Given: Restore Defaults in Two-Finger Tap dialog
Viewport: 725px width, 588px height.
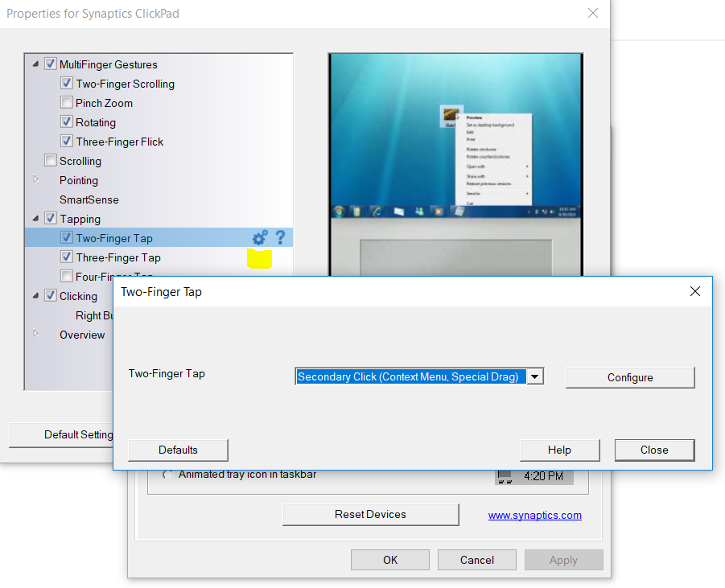Looking at the screenshot, I should pos(177,450).
